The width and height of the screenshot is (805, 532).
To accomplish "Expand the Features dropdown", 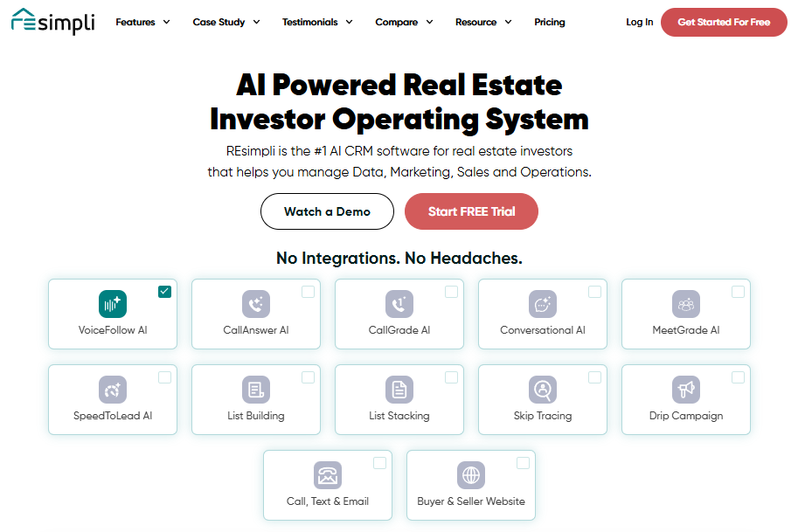I will point(142,22).
